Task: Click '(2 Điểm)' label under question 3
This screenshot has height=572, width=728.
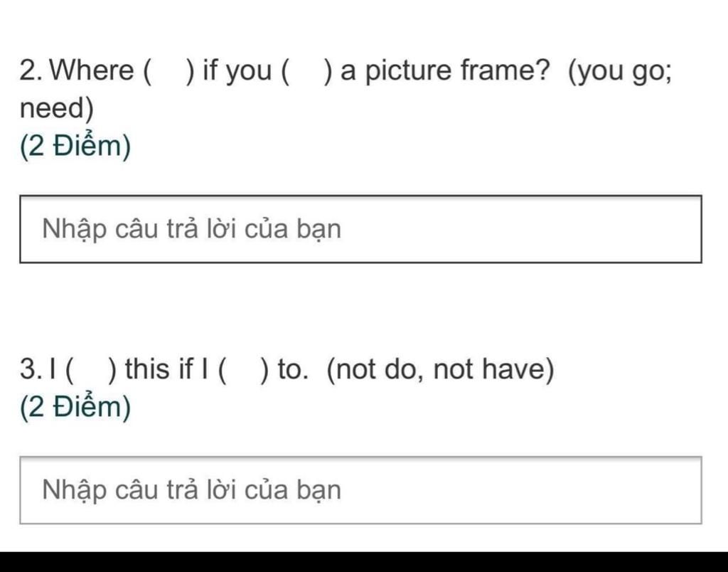Action: tap(75, 408)
